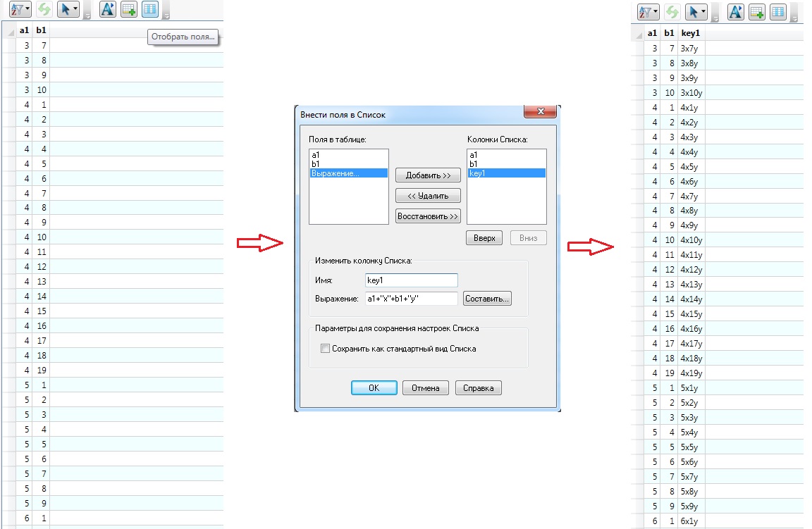Click select-all corner of the right table header

pos(637,33)
